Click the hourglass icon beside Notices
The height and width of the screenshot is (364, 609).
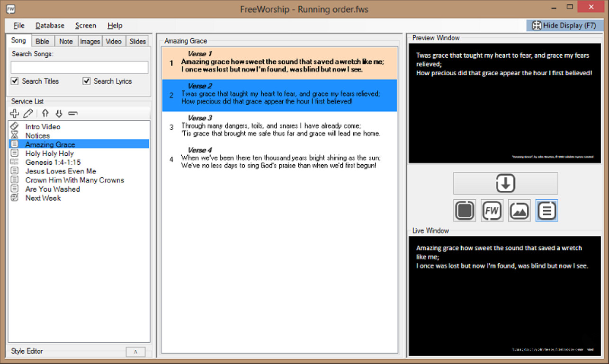click(x=15, y=135)
